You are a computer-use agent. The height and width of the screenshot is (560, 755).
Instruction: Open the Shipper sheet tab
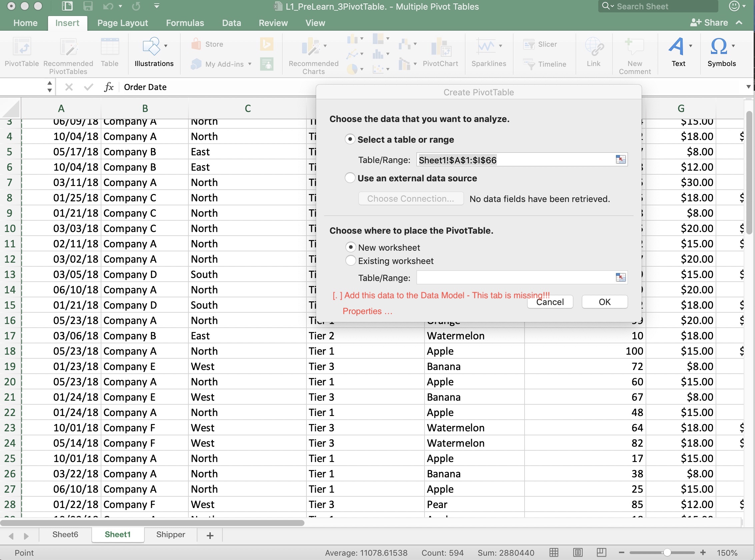170,535
